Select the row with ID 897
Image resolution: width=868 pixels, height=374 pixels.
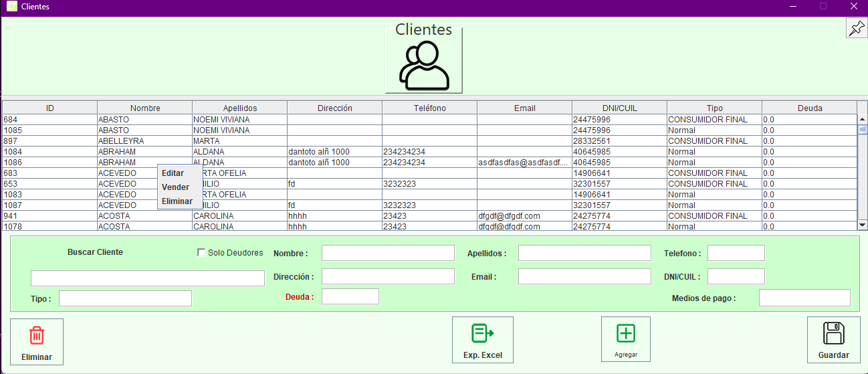[49, 141]
